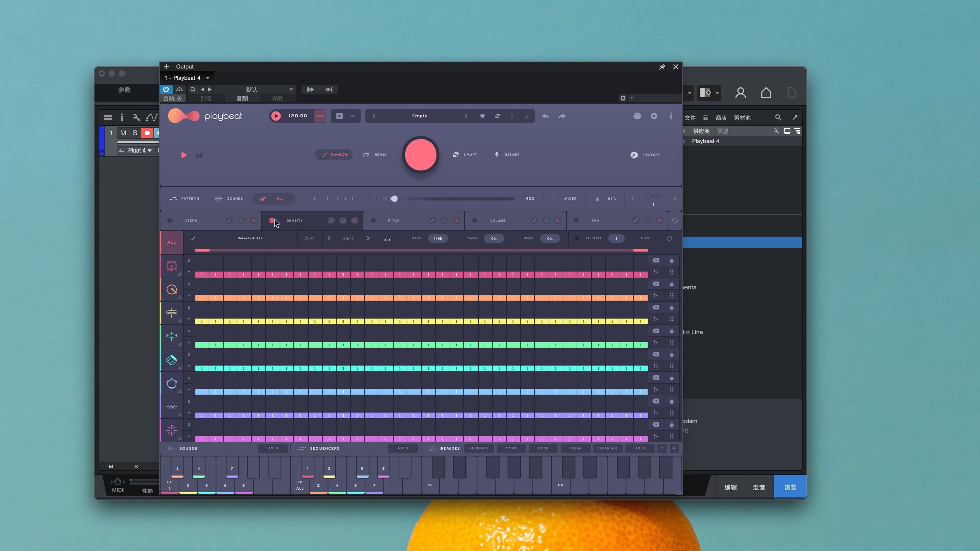The height and width of the screenshot is (551, 980).
Task: Select the teal cowbell percussion track icon
Action: click(171, 360)
